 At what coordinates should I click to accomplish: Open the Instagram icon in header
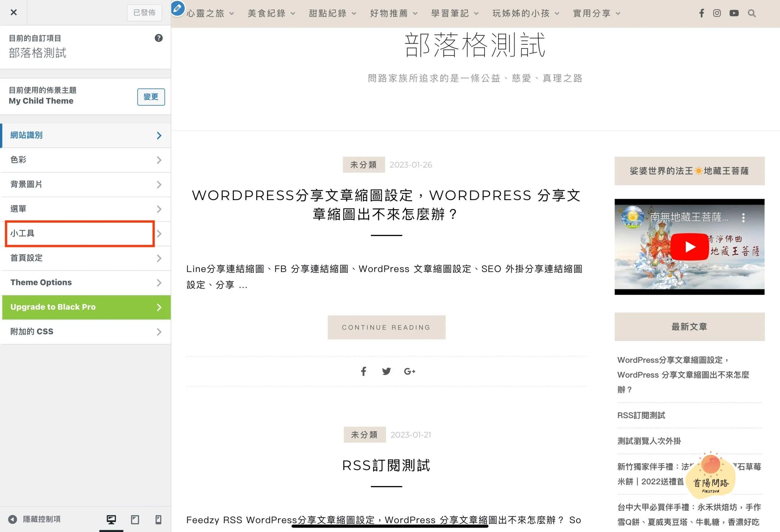pyautogui.click(x=717, y=13)
